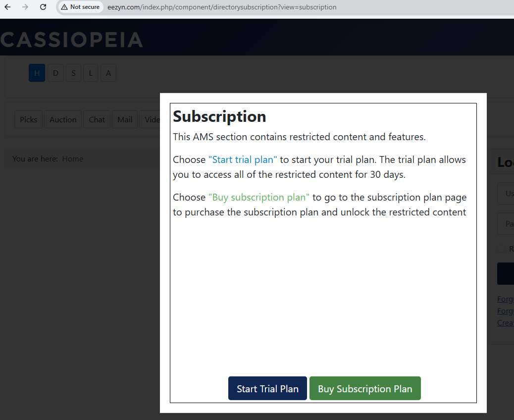The image size is (514, 420).
Task: Open the Mail tab
Action: click(125, 119)
